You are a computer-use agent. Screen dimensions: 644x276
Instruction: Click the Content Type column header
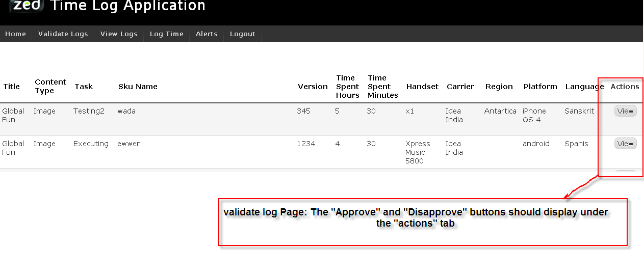coord(50,87)
